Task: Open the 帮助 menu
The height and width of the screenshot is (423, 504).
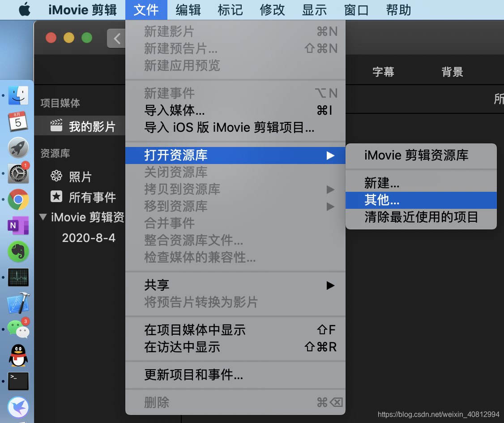Action: point(398,10)
